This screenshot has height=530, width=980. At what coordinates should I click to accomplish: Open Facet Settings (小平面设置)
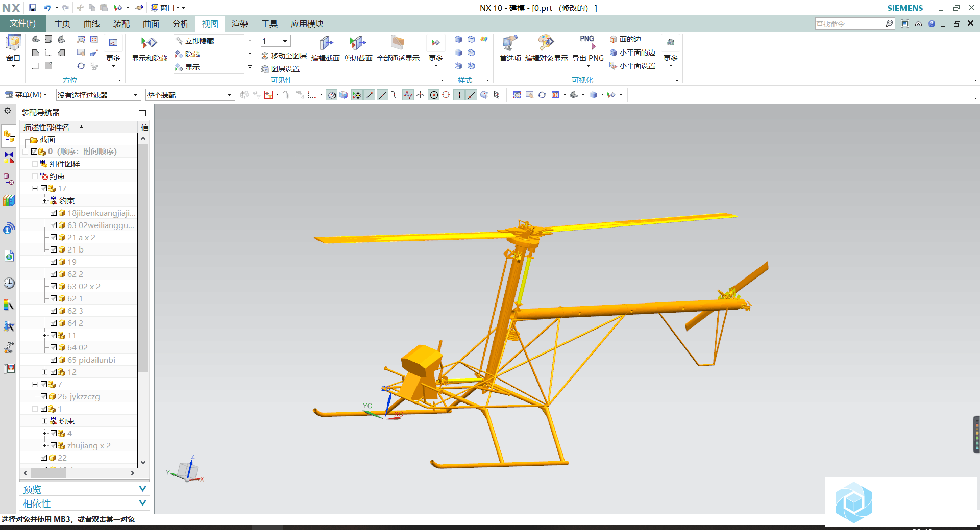pos(632,66)
